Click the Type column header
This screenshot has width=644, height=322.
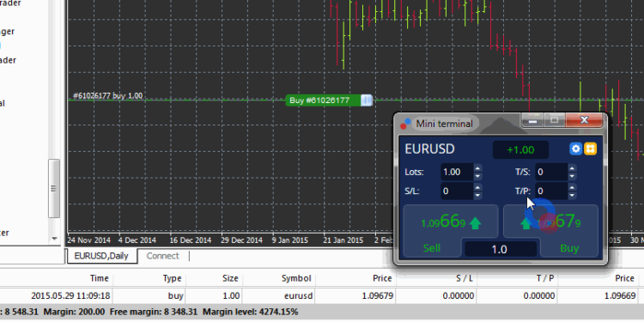(172, 278)
